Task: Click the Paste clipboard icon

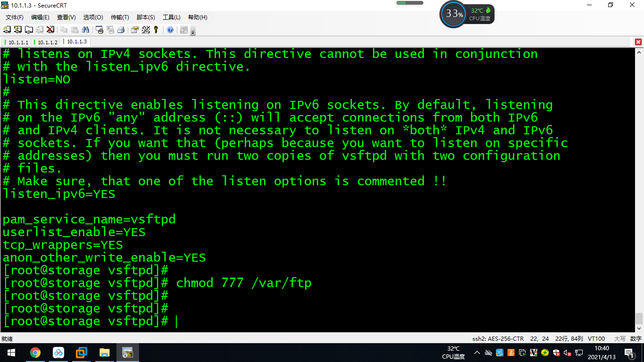Action: pyautogui.click(x=75, y=30)
